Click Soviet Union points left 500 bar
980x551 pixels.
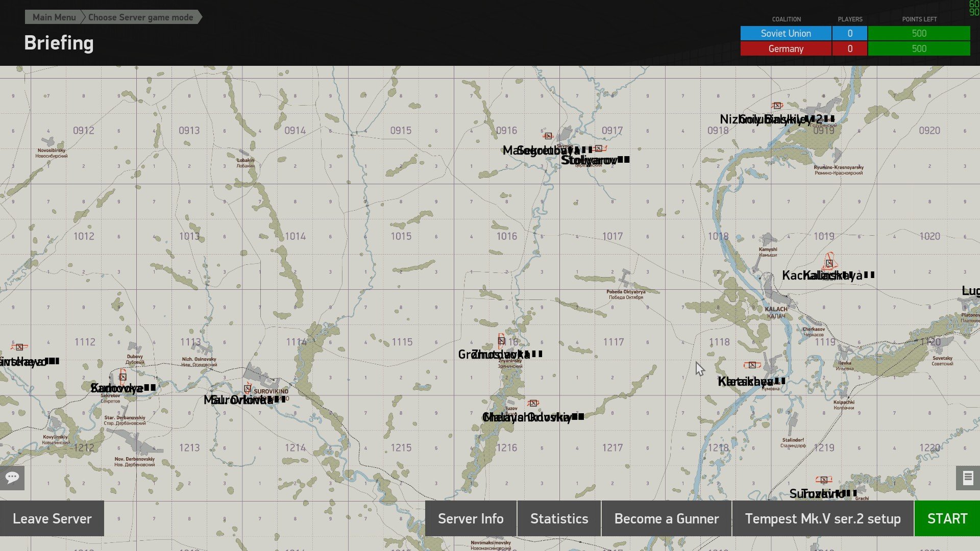click(919, 34)
